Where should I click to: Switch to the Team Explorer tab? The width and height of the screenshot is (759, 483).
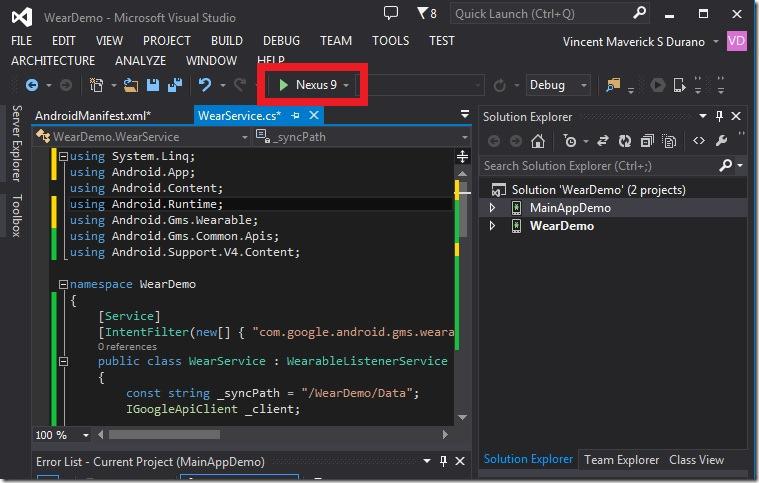click(622, 460)
